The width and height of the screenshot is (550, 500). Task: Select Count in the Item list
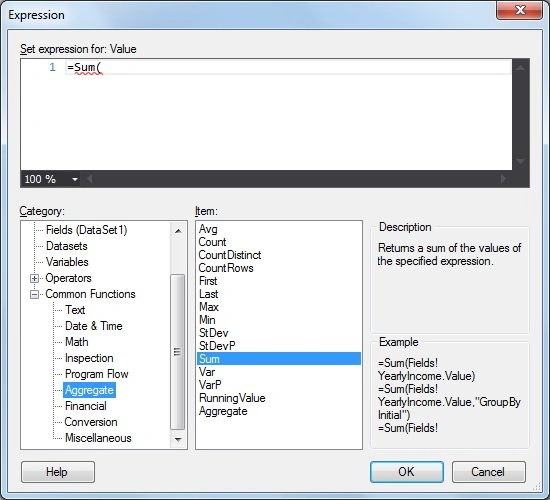(x=212, y=242)
